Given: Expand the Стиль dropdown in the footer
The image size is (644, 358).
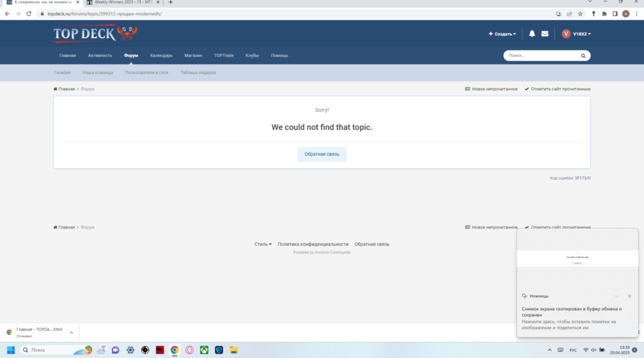Looking at the screenshot, I should [263, 244].
